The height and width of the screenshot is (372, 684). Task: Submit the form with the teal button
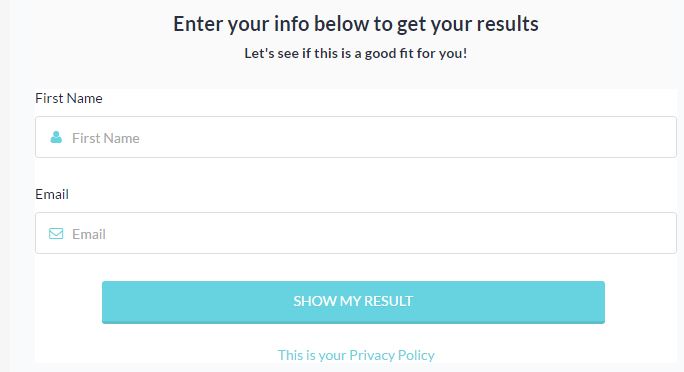[x=353, y=302]
